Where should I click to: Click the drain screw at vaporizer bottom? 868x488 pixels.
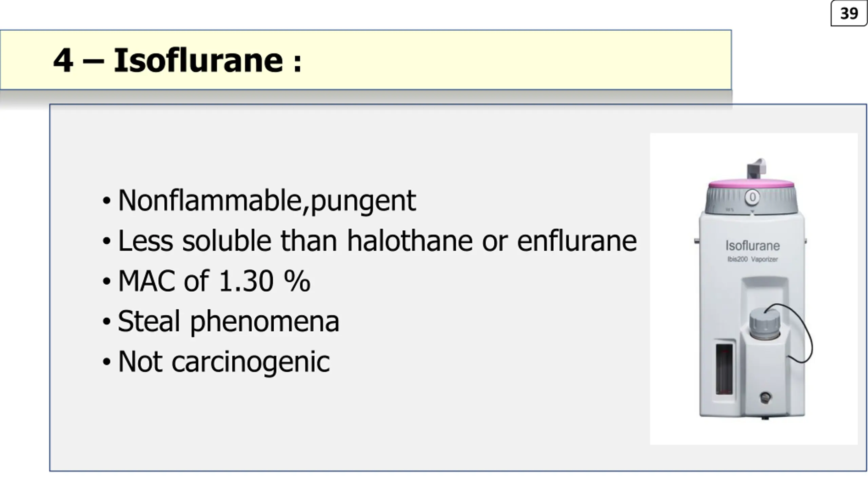point(765,397)
